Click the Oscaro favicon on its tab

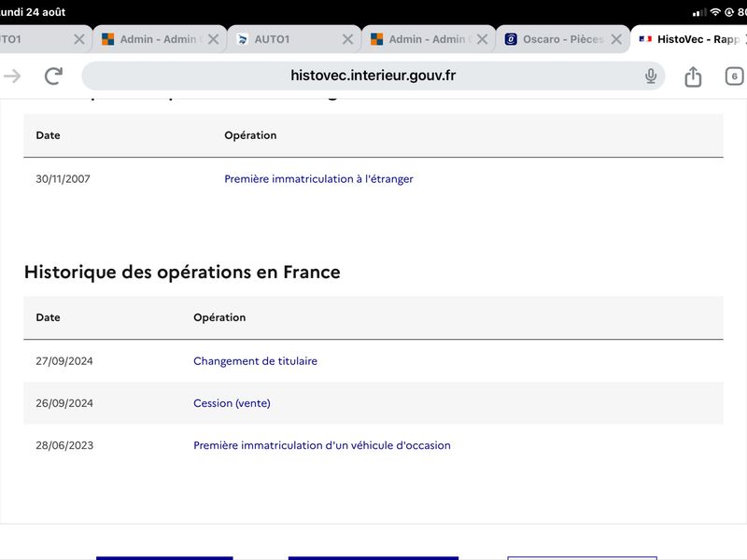(511, 39)
